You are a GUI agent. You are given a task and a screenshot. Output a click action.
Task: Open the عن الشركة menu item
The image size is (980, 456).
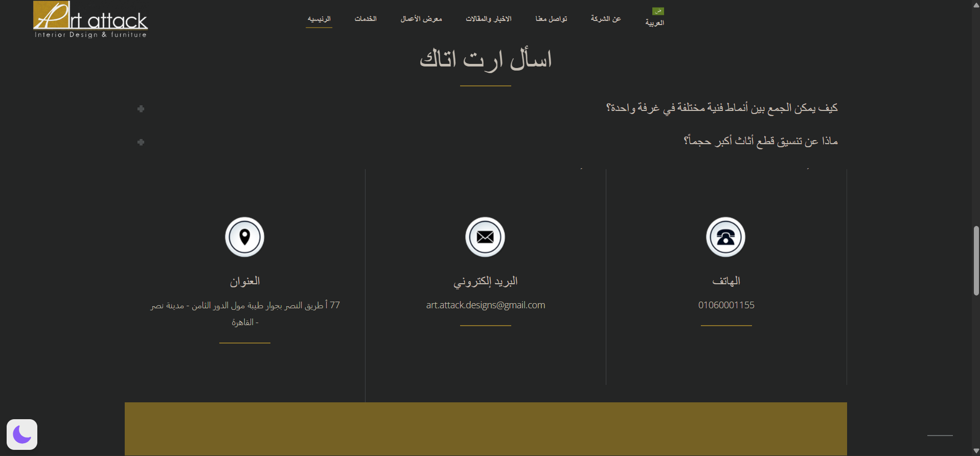606,19
